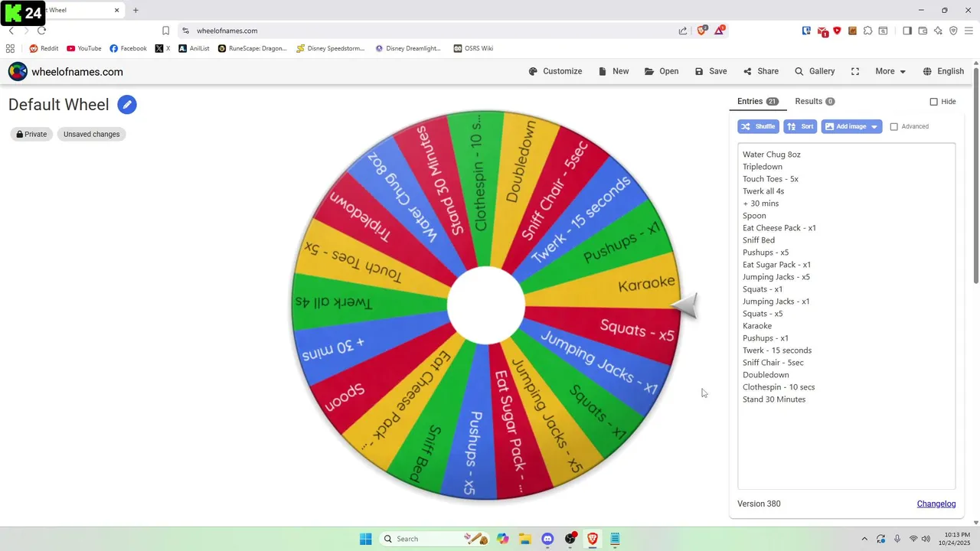The height and width of the screenshot is (551, 980).
Task: Click the blue '+ 30 mins' slice
Action: click(x=334, y=348)
